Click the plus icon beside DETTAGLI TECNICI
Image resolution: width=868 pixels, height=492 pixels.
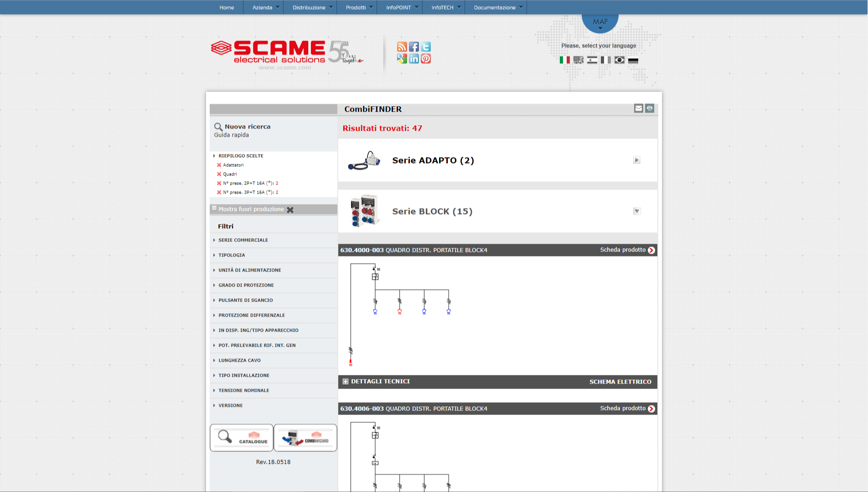(x=346, y=382)
